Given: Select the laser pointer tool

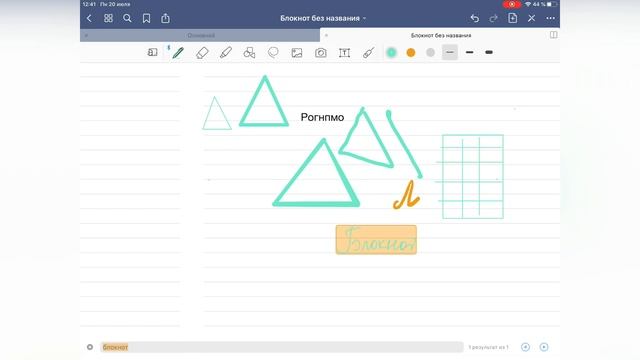Looking at the screenshot, I should (x=369, y=53).
